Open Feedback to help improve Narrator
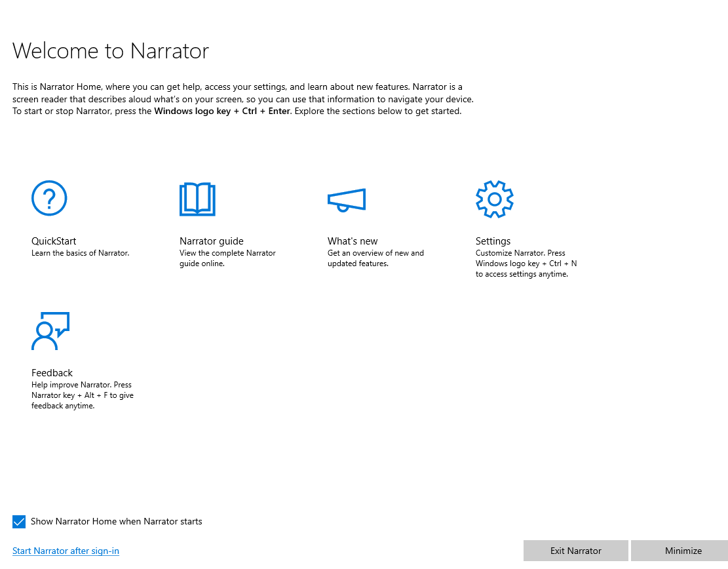This screenshot has width=728, height=569. pyautogui.click(x=52, y=372)
